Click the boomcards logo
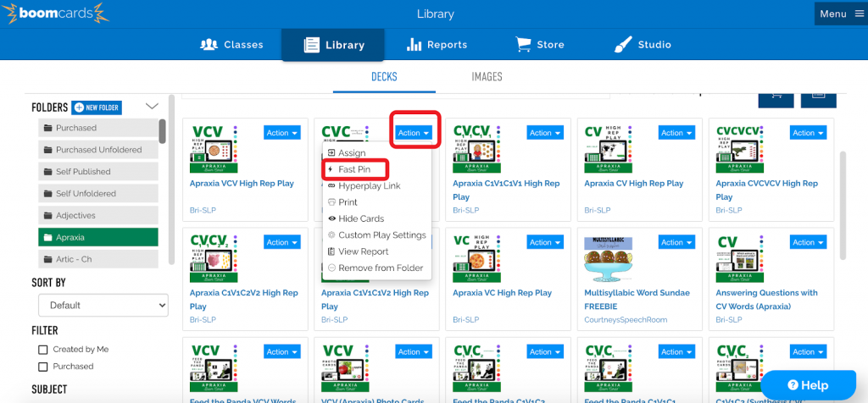868x403 pixels. tap(55, 14)
